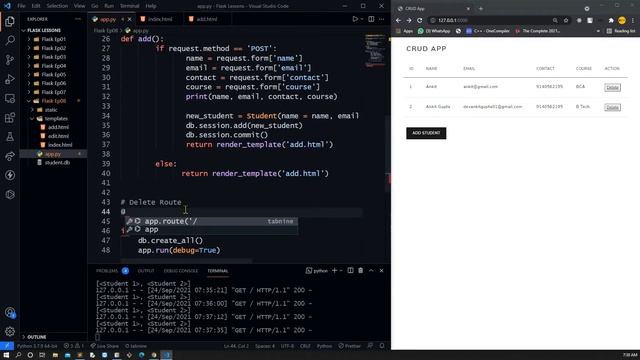Click the Chrome address bar
Screen dimensions: 640x360
click(x=492, y=20)
